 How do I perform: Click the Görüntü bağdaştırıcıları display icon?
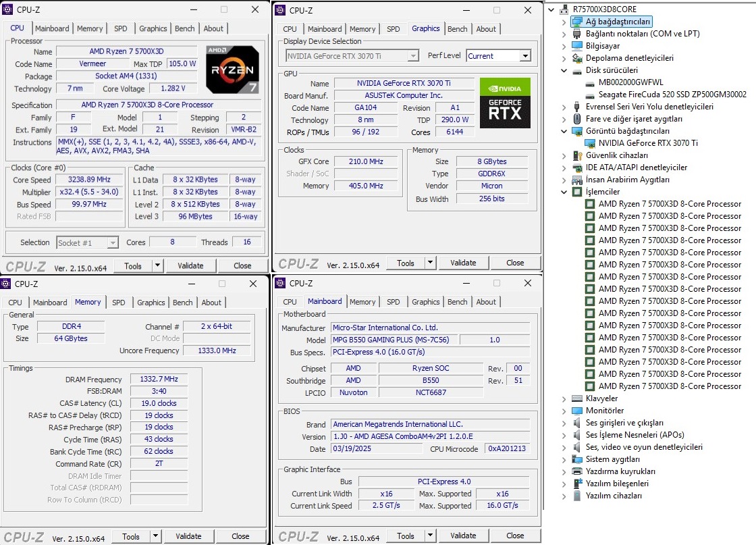coord(576,131)
